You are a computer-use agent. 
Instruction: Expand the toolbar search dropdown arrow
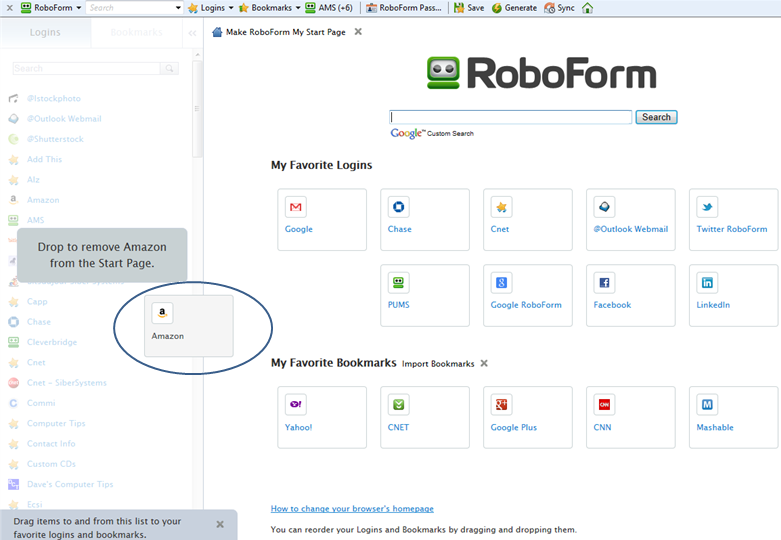178,8
